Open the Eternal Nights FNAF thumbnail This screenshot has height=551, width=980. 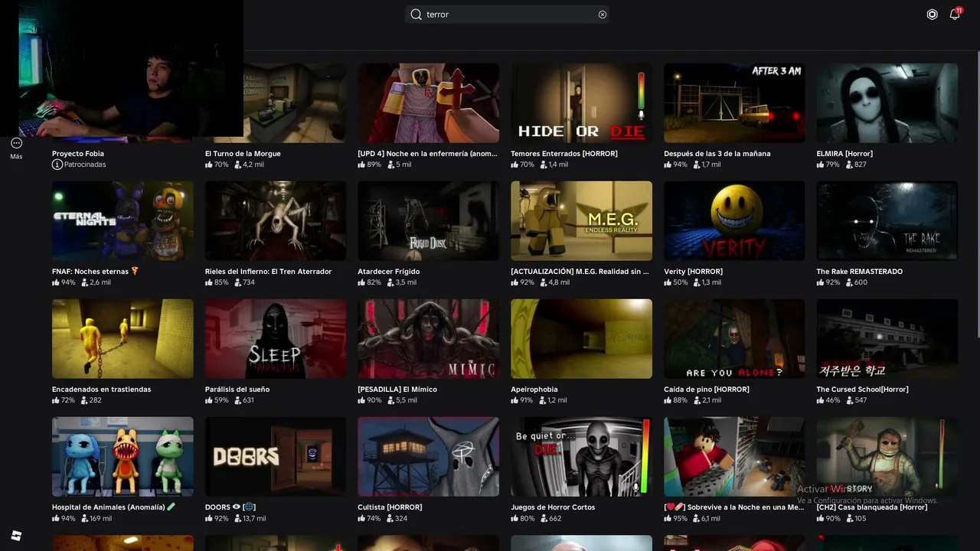pyautogui.click(x=122, y=221)
